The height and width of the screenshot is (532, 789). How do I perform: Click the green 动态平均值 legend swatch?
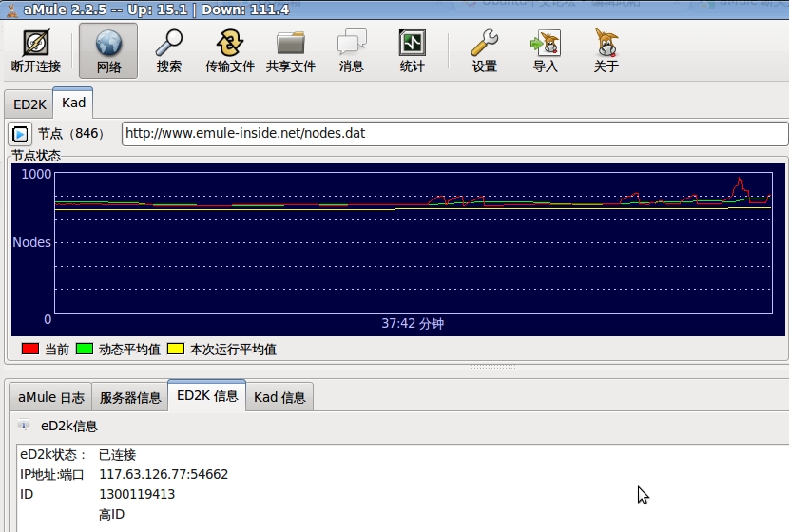(84, 349)
